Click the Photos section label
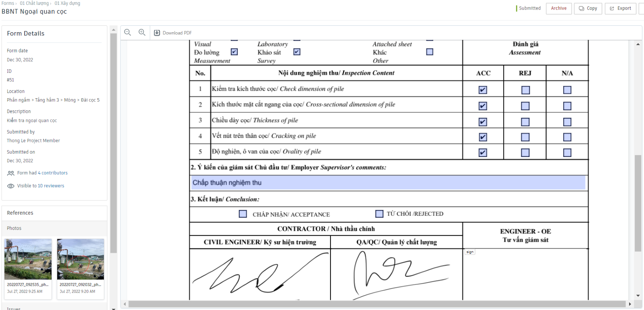Viewport: 644px width, 310px height. [14, 228]
